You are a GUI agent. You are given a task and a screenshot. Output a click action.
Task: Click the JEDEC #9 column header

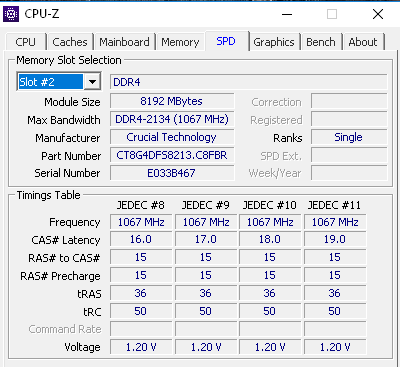(206, 205)
